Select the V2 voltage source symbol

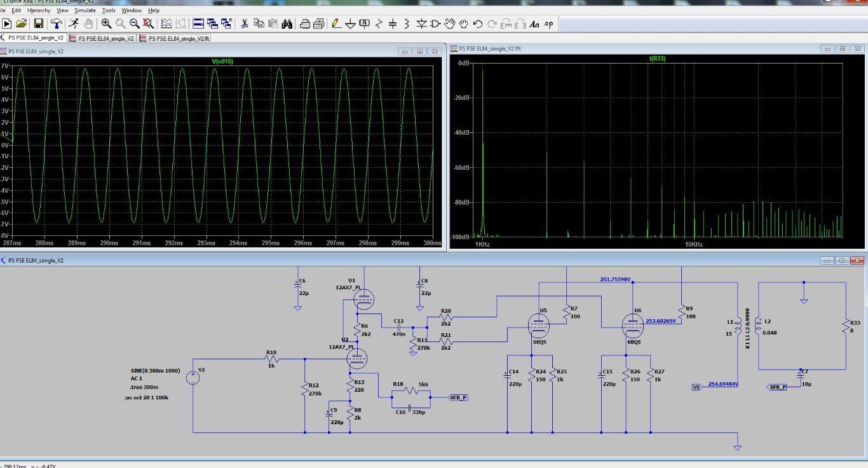tap(193, 378)
